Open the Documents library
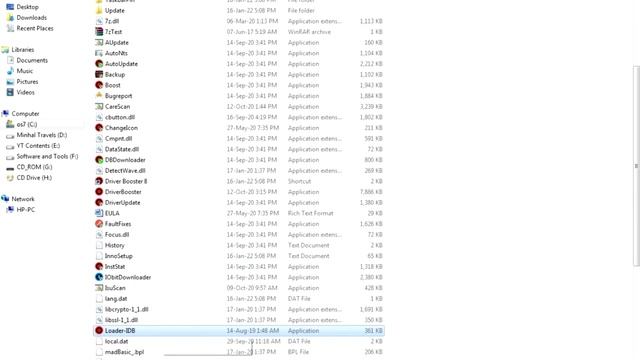The width and height of the screenshot is (640, 360). [x=32, y=60]
